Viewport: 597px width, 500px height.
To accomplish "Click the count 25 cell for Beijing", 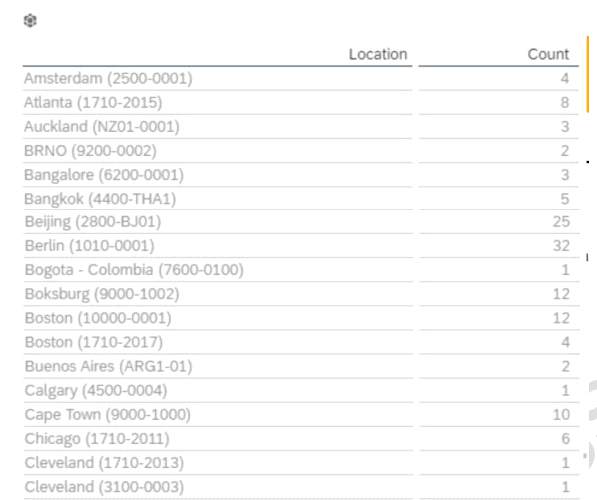I will pyautogui.click(x=561, y=222).
